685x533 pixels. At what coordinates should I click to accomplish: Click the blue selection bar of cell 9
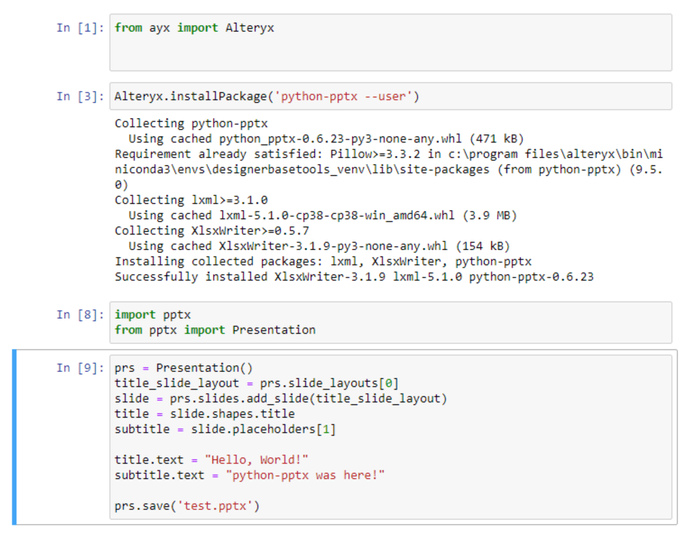pos(14,437)
